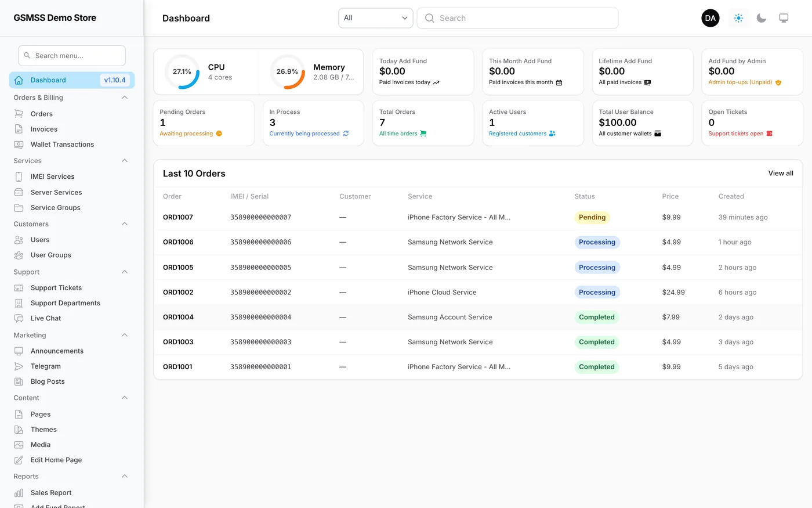Click the Pages document icon
This screenshot has height=508, width=812.
point(19,415)
